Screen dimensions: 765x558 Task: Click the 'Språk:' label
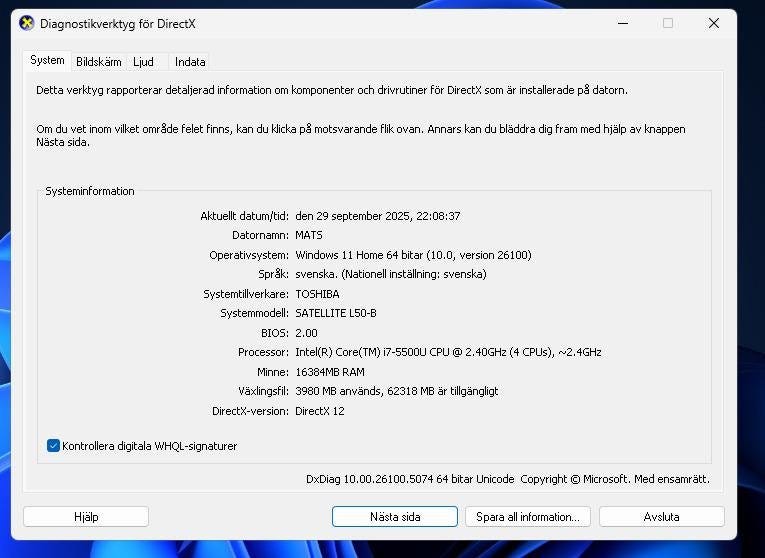(x=274, y=274)
